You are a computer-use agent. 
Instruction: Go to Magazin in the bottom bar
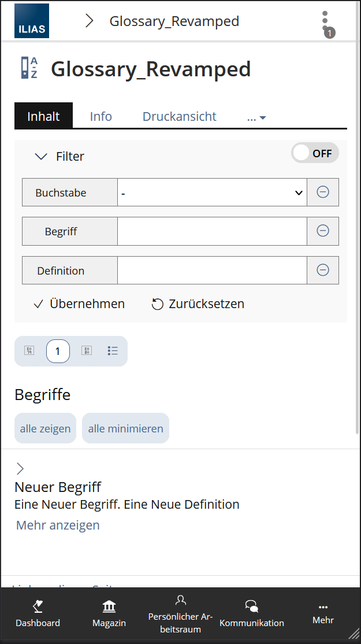pos(109,614)
